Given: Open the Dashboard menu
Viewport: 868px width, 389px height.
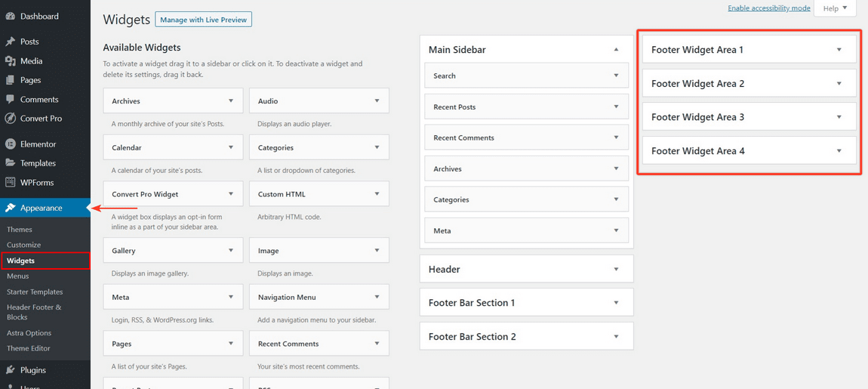Looking at the screenshot, I should [x=39, y=17].
